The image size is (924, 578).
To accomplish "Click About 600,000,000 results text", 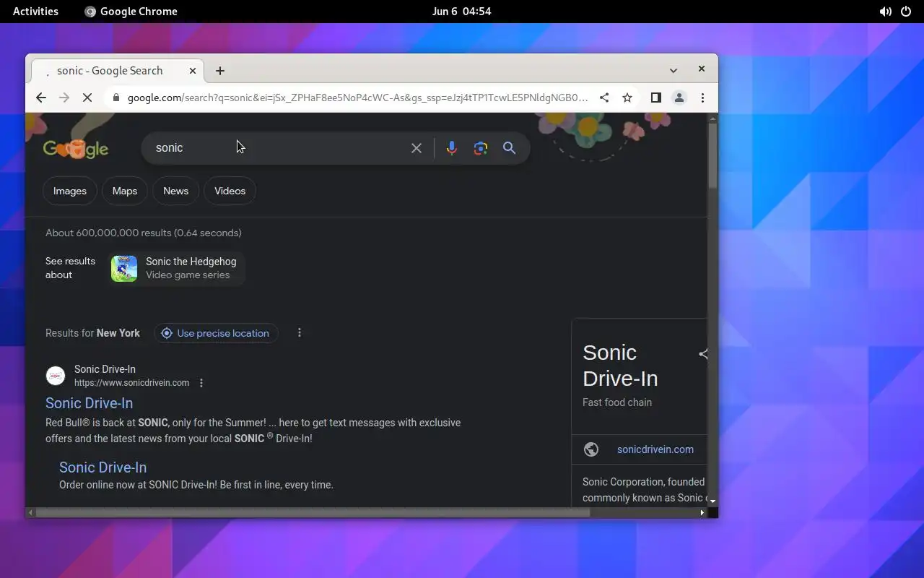I will click(x=144, y=233).
